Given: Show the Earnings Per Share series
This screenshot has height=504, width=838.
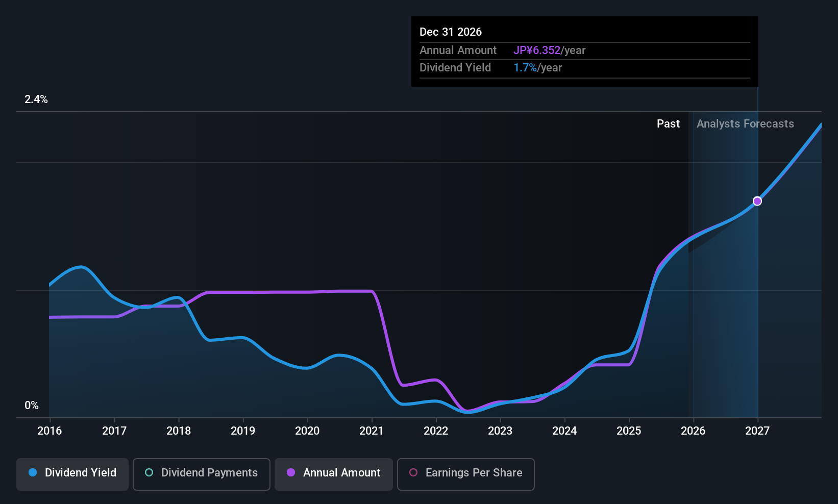Looking at the screenshot, I should click(x=465, y=473).
